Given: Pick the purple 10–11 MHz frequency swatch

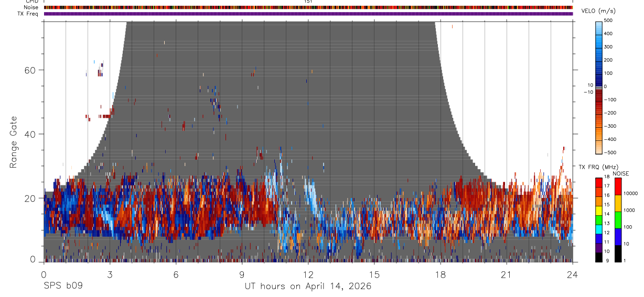Looking at the screenshot, I should click(598, 248).
